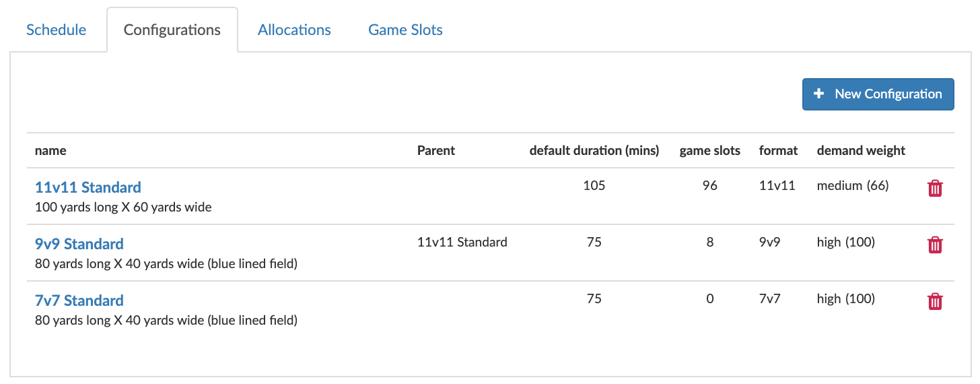This screenshot has height=384, width=980.
Task: Click plus icon in New Configuration button
Action: 818,94
